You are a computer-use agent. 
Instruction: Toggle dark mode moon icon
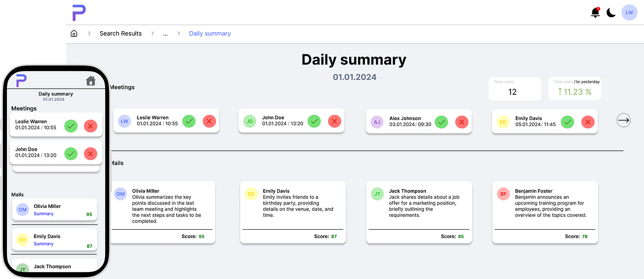(x=611, y=13)
